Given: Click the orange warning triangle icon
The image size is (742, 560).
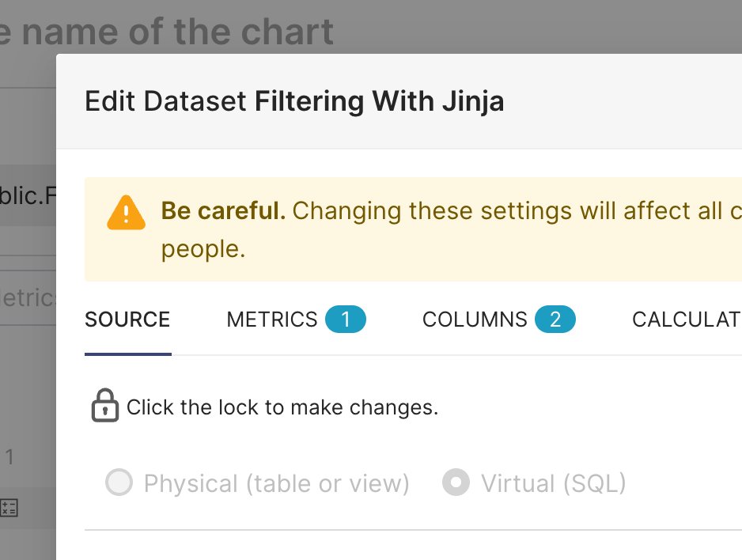Looking at the screenshot, I should [126, 211].
